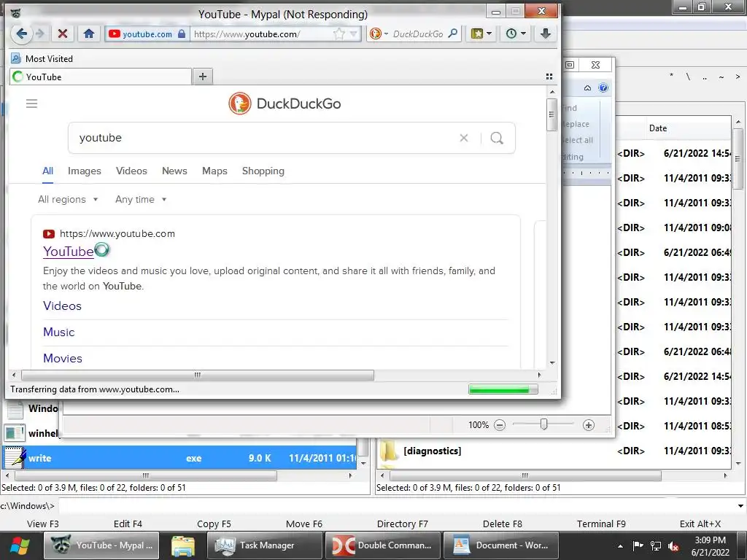
Task: Switch to Images results tab
Action: click(85, 171)
